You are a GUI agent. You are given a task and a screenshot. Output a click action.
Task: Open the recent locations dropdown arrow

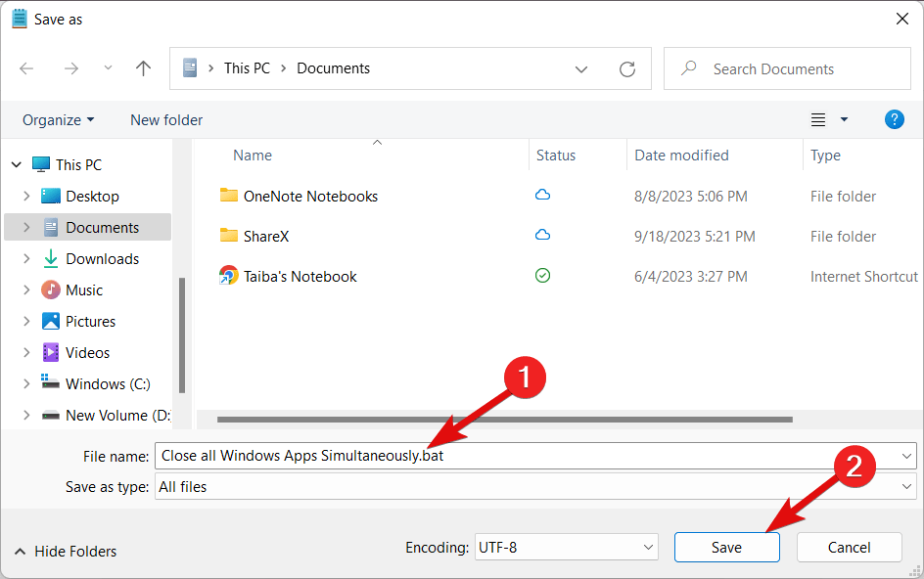pyautogui.click(x=108, y=68)
